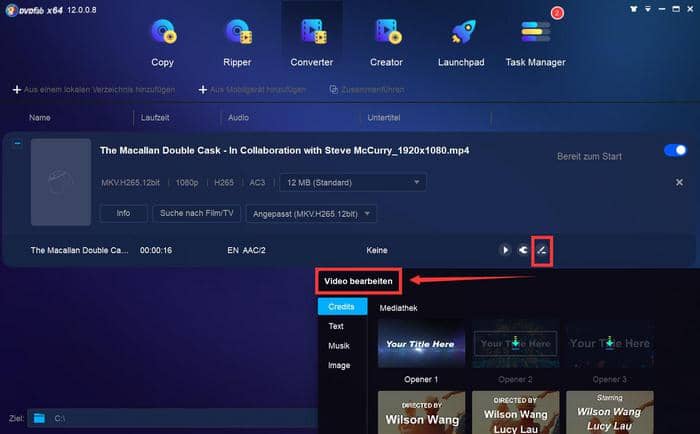Open the Creator module

point(386,43)
